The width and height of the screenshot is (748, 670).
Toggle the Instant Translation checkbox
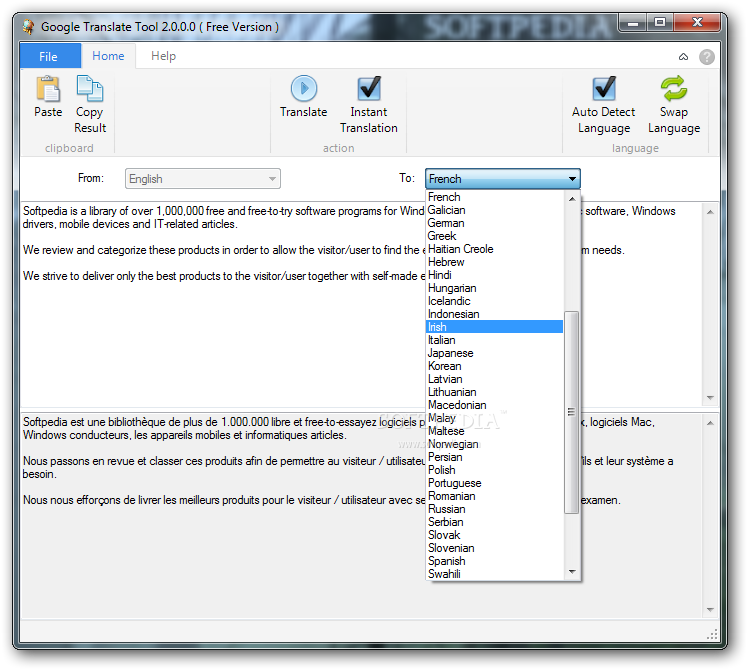(369, 88)
